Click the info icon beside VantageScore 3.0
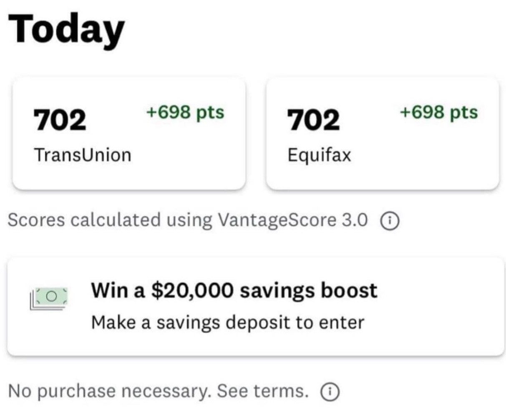Viewport: 506px width, 420px height. [x=390, y=220]
